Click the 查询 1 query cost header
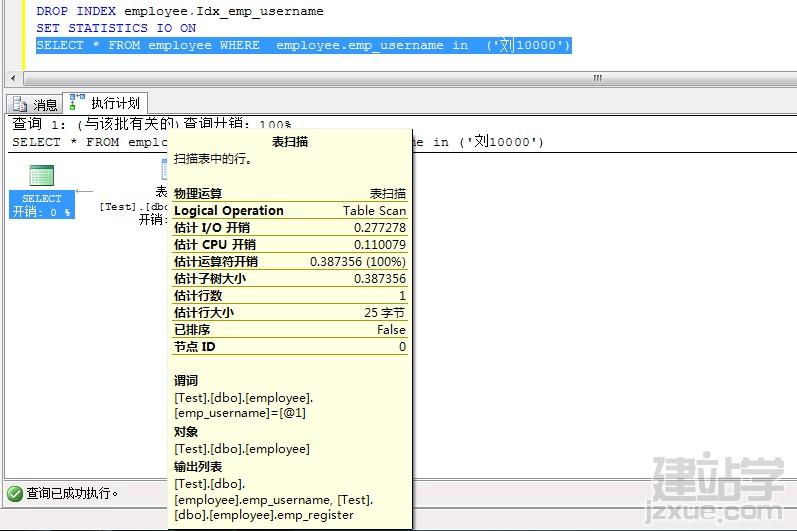The height and width of the screenshot is (531, 797). coord(151,123)
